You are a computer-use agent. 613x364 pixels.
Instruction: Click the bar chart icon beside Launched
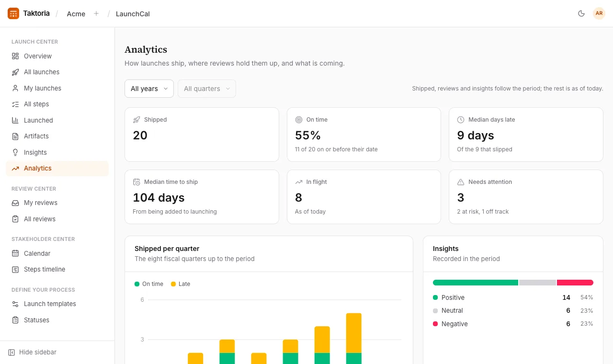pyautogui.click(x=15, y=120)
